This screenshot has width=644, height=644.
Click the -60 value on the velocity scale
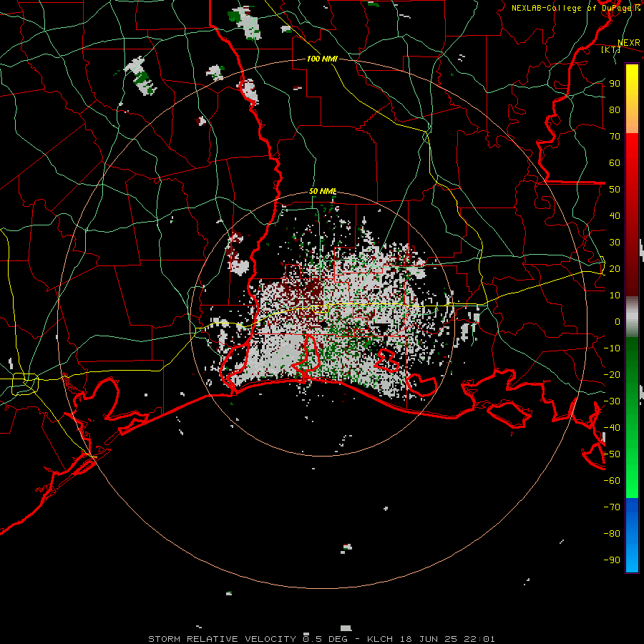612,481
